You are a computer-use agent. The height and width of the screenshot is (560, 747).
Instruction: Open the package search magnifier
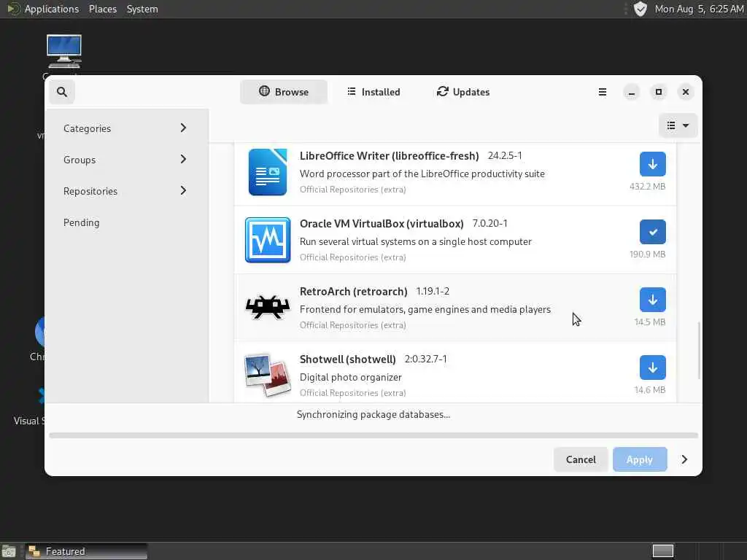tap(62, 92)
